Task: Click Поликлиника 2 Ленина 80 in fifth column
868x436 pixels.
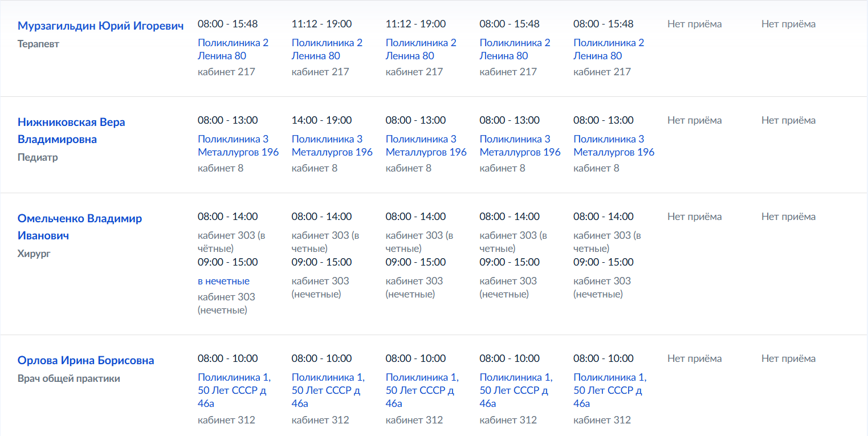Action: 609,49
